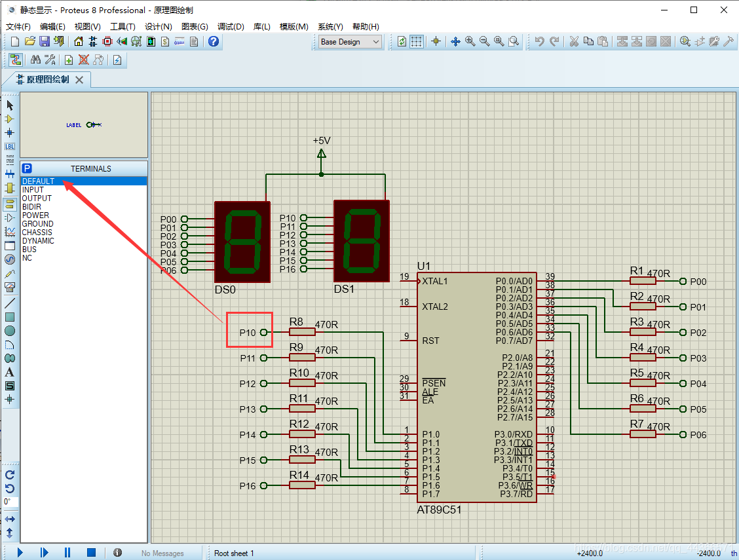Select GROUND in the terminals list
The image size is (739, 560).
[38, 224]
